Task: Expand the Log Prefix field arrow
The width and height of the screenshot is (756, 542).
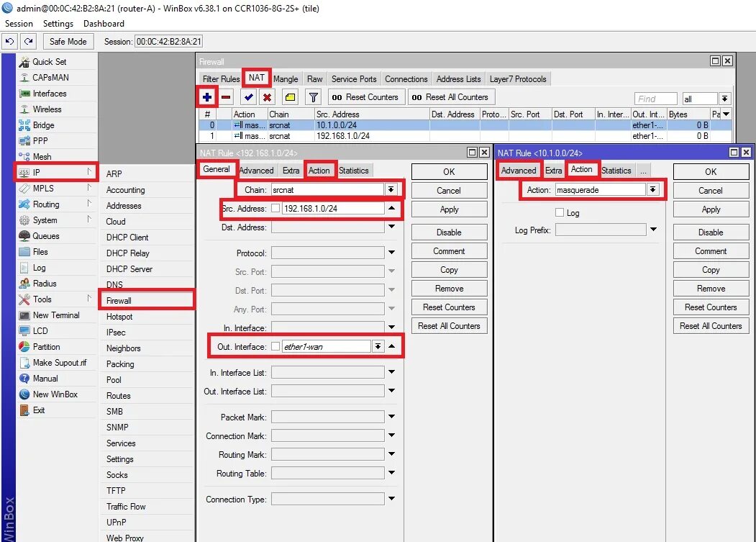Action: tap(653, 229)
